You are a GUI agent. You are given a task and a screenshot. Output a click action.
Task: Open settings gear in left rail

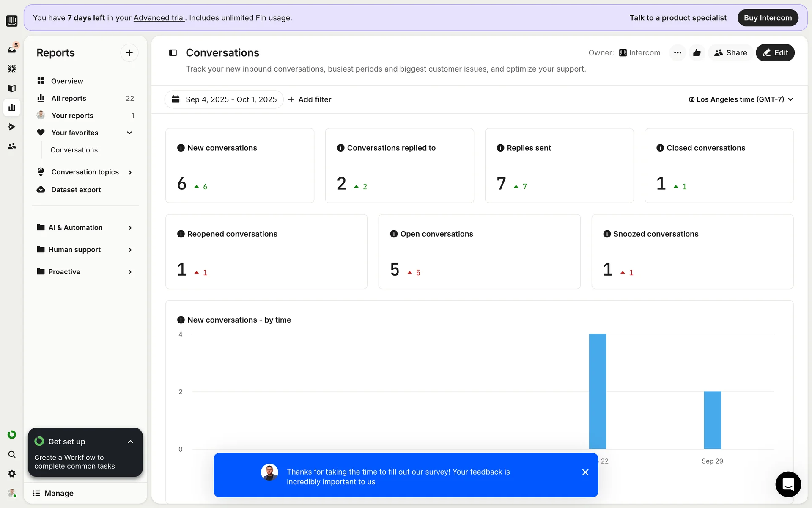tap(12, 474)
